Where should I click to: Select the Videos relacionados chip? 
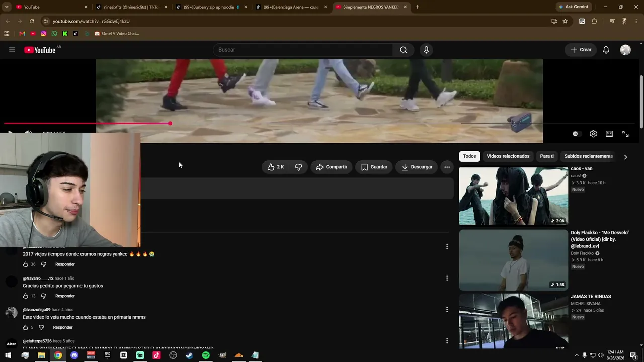(508, 156)
